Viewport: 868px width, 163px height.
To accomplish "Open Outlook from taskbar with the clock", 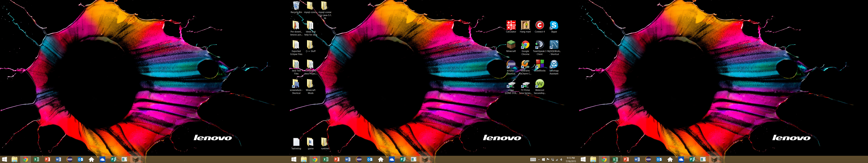I will tap(370, 159).
